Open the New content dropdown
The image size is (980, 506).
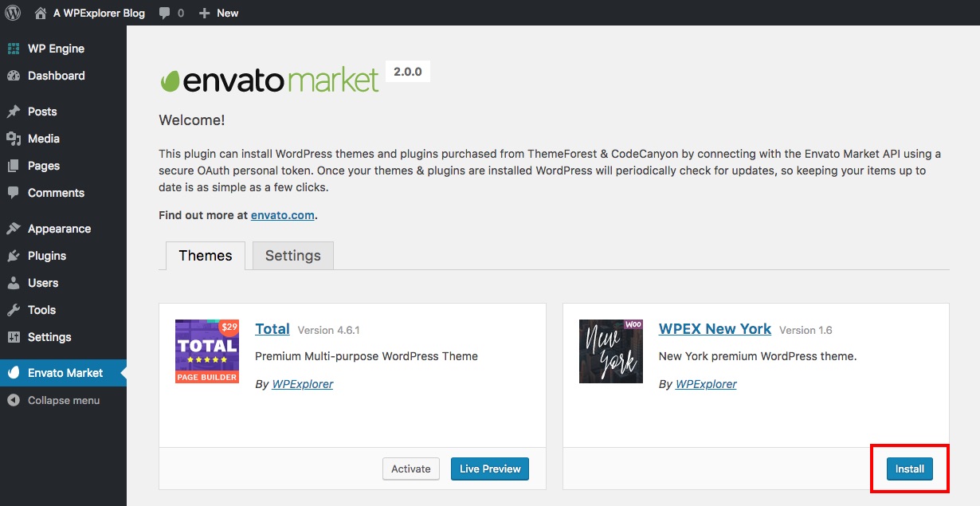coord(219,13)
